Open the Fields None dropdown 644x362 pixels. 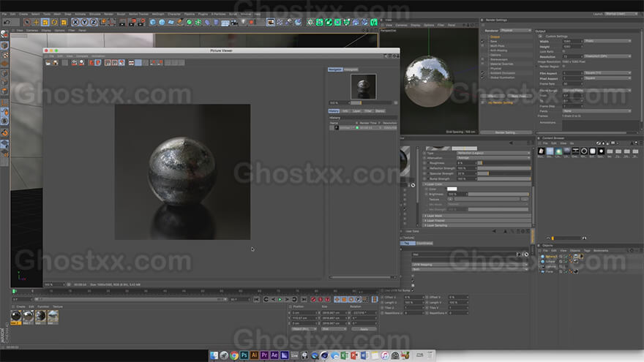(596, 111)
